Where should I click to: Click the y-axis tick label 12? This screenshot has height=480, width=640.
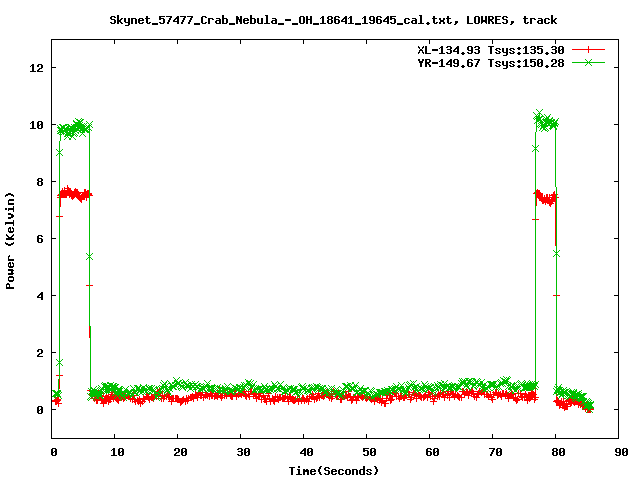tap(36, 68)
